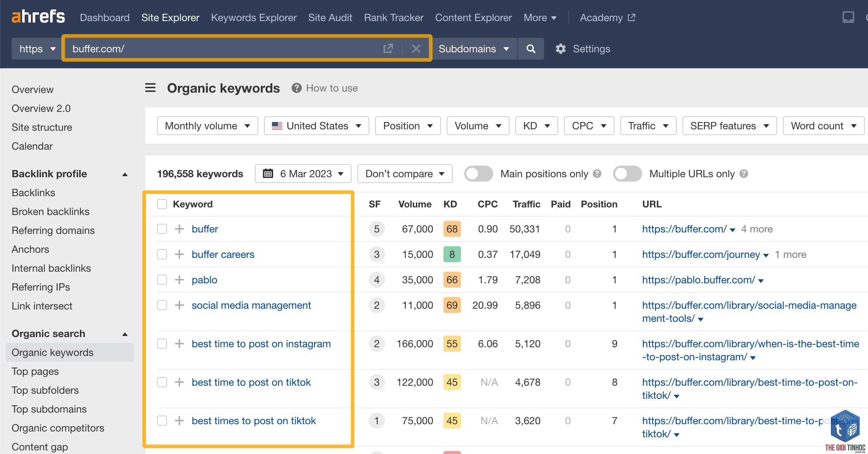Open the https protocol dropdown

[x=37, y=49]
